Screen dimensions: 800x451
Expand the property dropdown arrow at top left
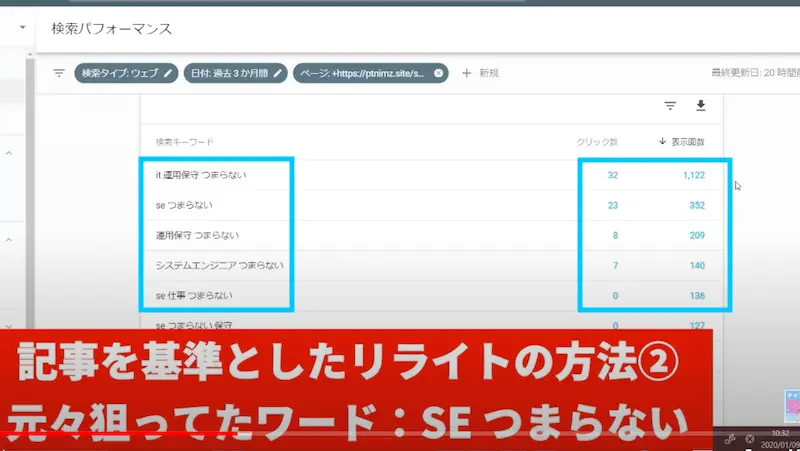point(22,28)
